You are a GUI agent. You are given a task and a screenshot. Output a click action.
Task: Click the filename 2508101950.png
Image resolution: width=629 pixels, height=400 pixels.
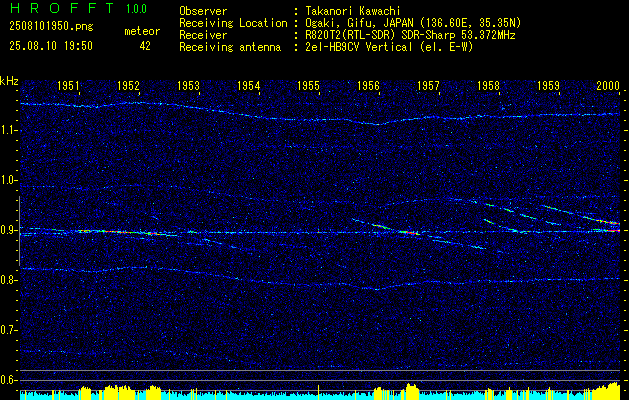(51, 27)
